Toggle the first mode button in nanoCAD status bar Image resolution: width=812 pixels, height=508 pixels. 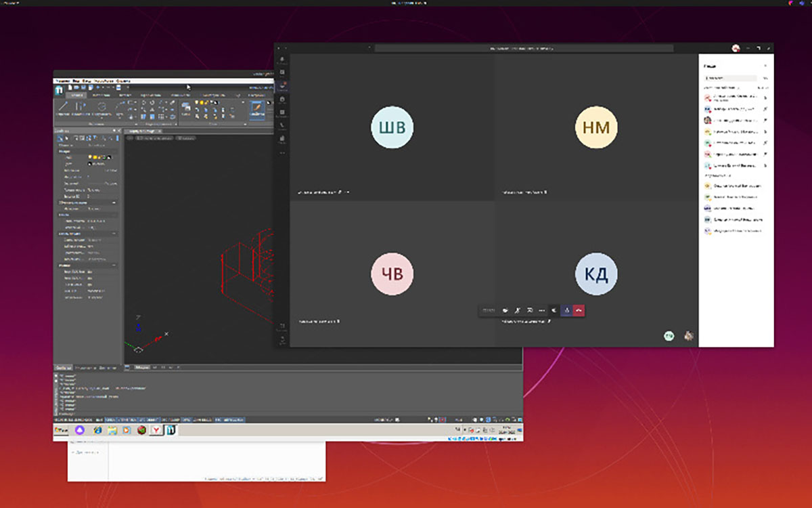pyautogui.click(x=99, y=420)
